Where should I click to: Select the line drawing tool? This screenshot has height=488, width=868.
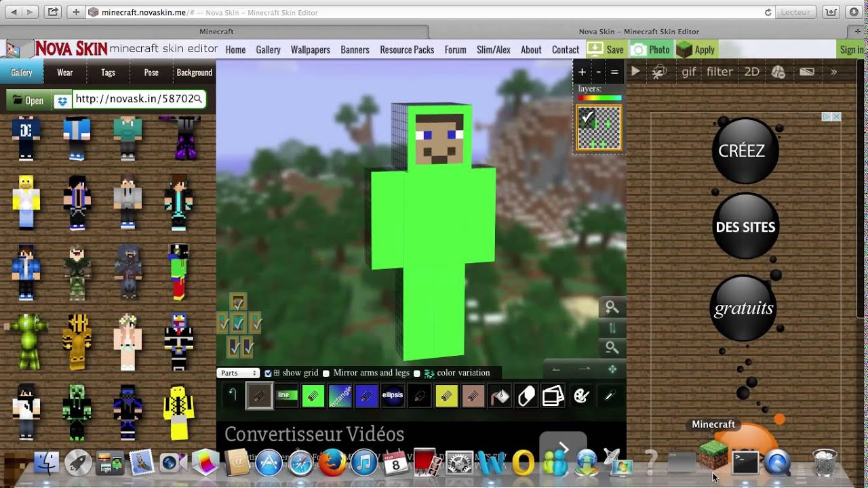pyautogui.click(x=286, y=396)
